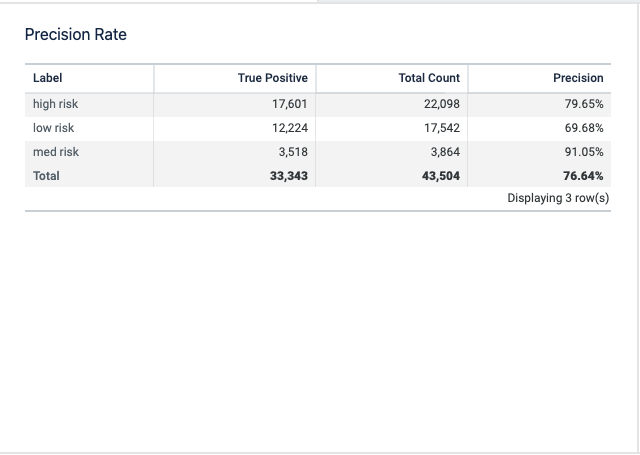
Task: Click the 79.65% precision value
Action: tap(584, 104)
